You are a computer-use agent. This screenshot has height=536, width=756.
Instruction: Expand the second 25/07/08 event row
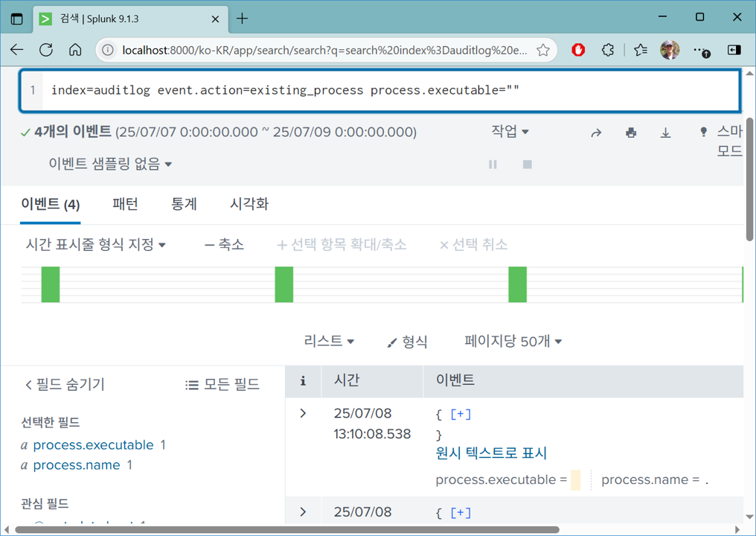click(x=303, y=512)
